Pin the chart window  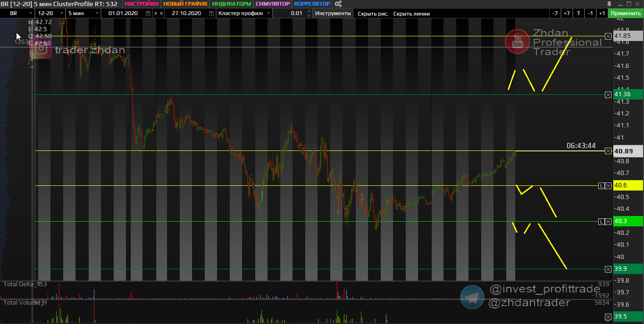[x=622, y=4]
